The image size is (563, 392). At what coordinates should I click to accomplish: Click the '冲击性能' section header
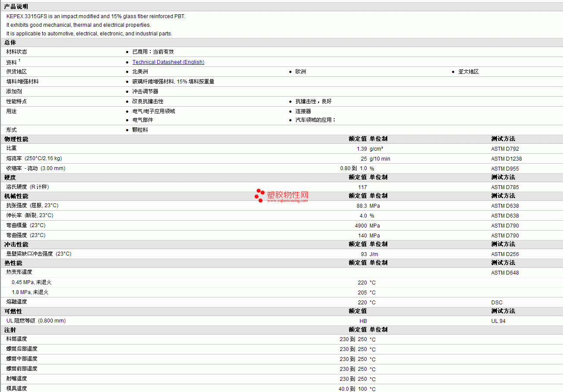pyautogui.click(x=16, y=244)
